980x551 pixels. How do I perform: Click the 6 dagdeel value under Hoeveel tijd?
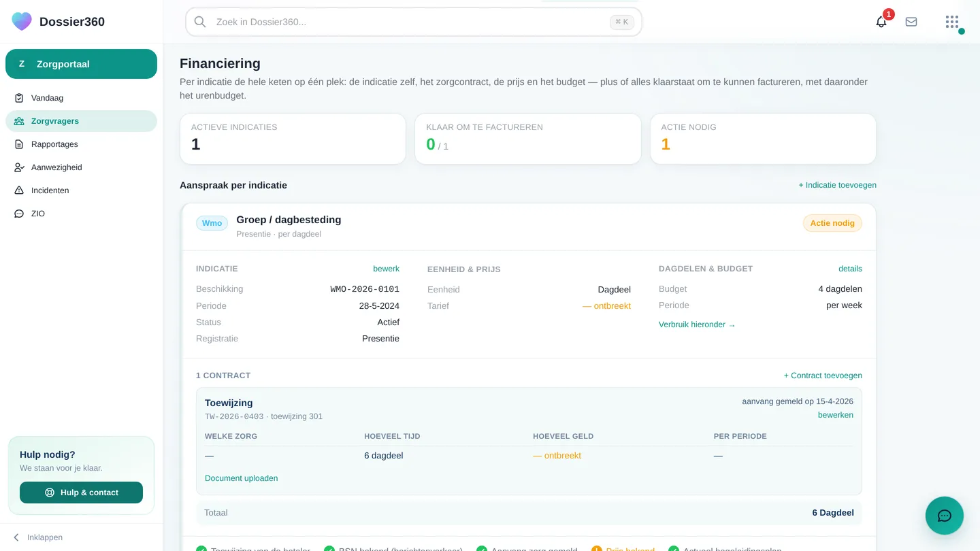click(x=384, y=456)
